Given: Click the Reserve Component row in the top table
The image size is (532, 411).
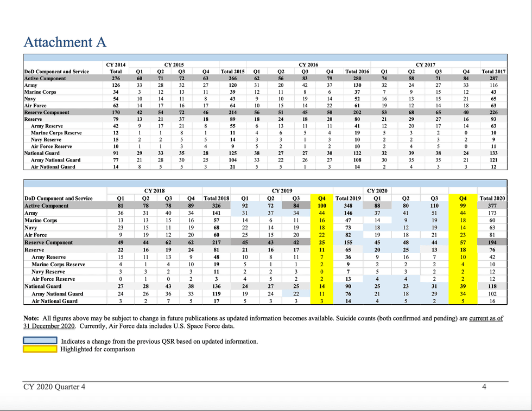Looking at the screenshot, I should [49, 112].
